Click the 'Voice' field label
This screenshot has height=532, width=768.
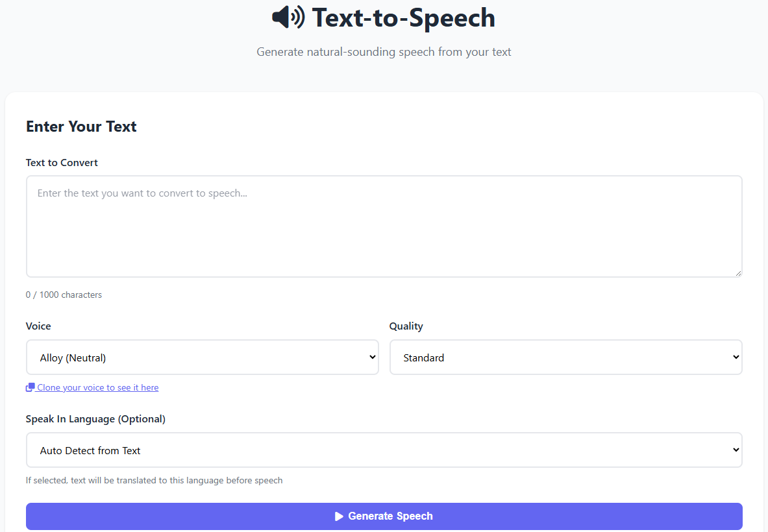pos(38,326)
